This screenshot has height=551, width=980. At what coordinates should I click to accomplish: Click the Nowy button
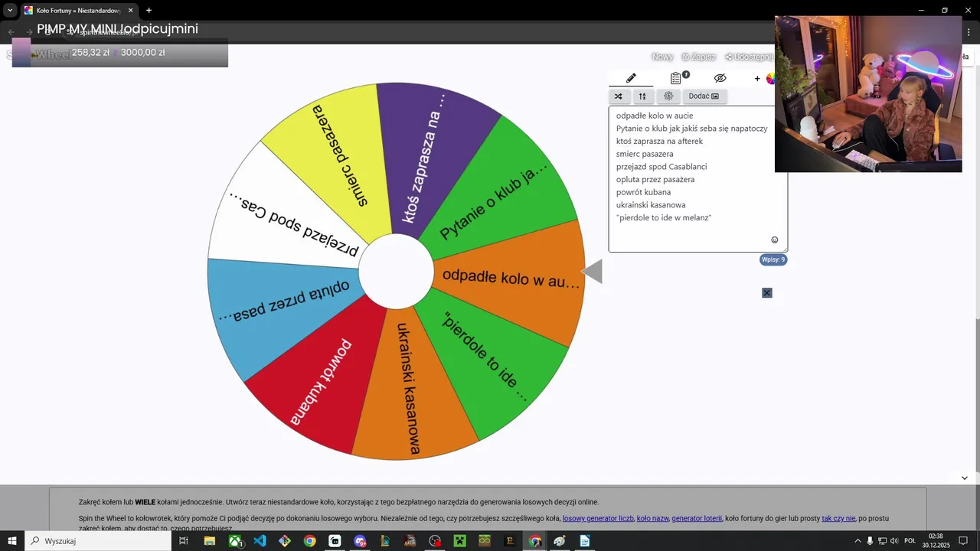coord(662,57)
